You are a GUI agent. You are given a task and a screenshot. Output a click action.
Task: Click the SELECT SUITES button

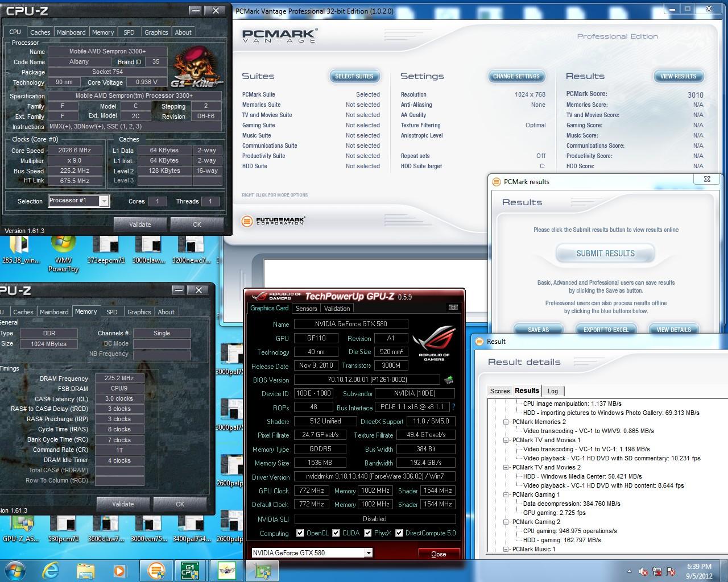[x=354, y=76]
